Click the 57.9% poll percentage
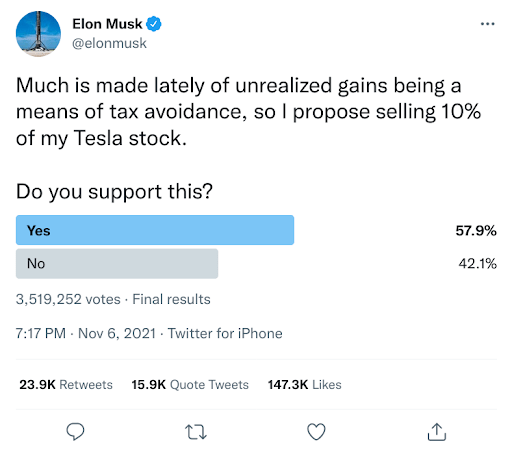This screenshot has height=454, width=512. (x=476, y=231)
